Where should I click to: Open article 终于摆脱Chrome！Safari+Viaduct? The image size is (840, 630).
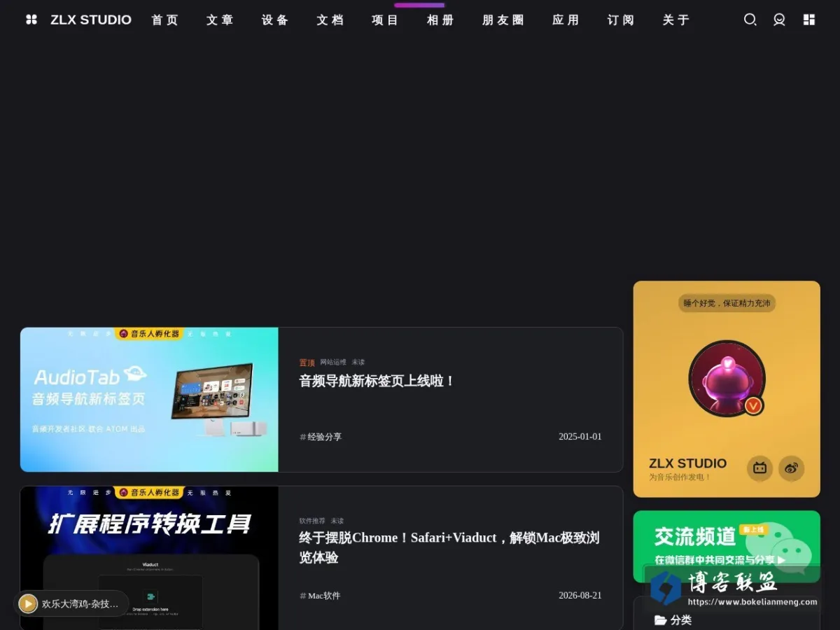click(449, 547)
